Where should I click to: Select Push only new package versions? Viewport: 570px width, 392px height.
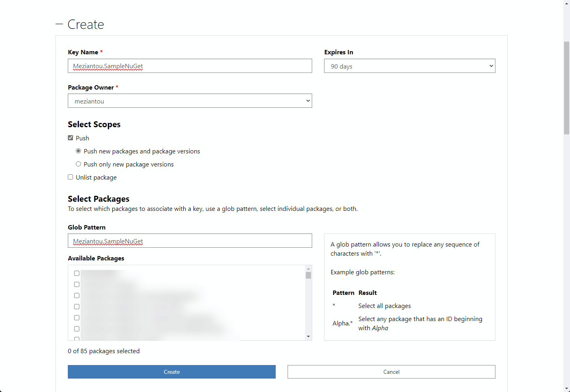(x=79, y=164)
